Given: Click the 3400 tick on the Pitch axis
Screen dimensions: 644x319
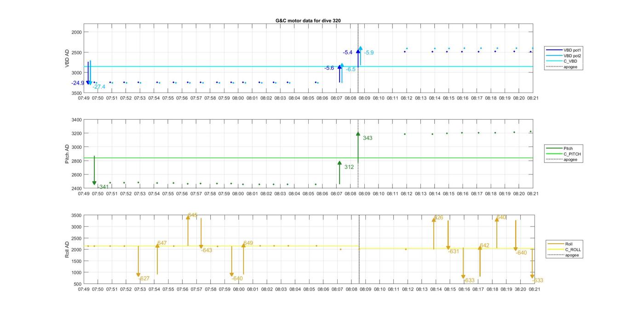Looking at the screenshot, I should coord(77,120).
